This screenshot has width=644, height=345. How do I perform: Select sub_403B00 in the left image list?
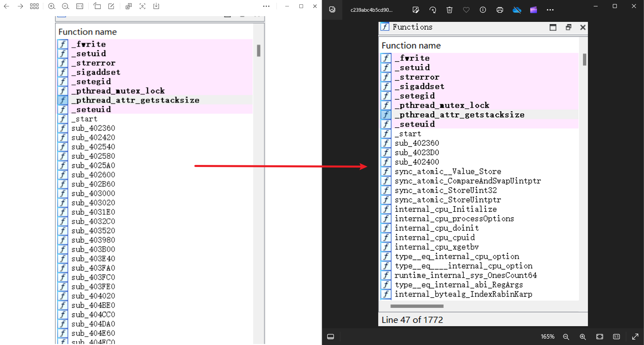pos(93,249)
